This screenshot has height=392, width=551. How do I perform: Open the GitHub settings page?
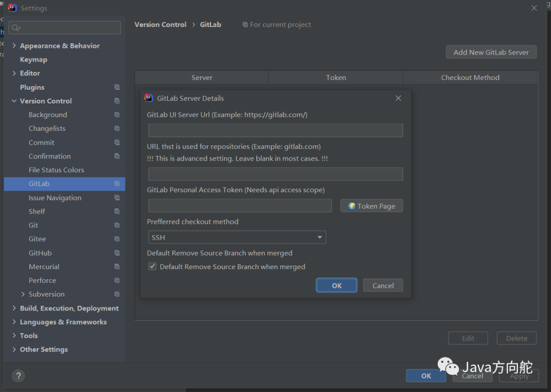click(x=40, y=253)
